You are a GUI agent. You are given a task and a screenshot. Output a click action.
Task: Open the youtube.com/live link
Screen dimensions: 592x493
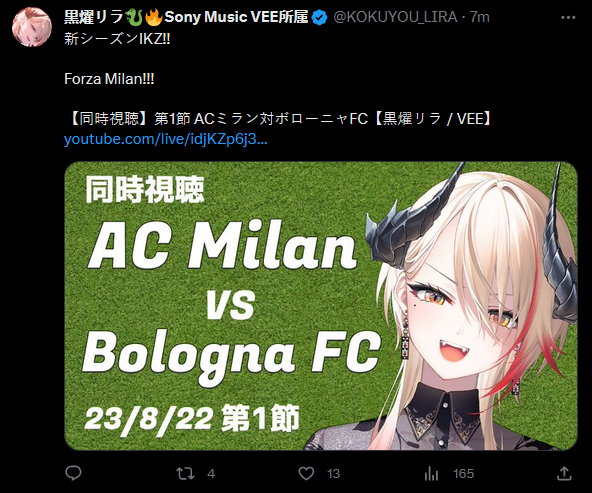point(166,139)
